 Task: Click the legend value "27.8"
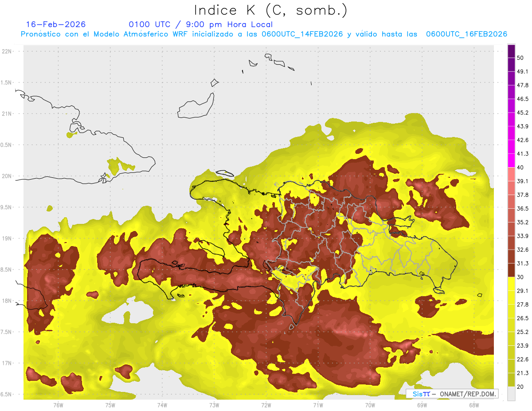pyautogui.click(x=523, y=305)
